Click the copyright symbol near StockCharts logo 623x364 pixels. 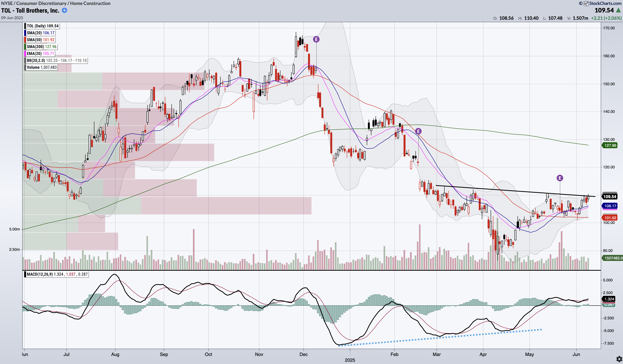coord(581,3)
